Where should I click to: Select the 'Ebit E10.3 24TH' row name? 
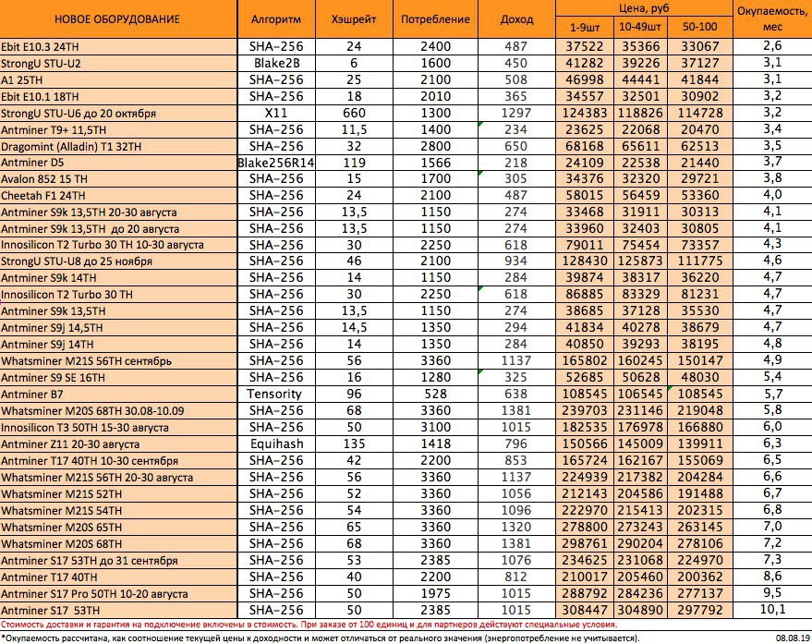click(x=118, y=46)
